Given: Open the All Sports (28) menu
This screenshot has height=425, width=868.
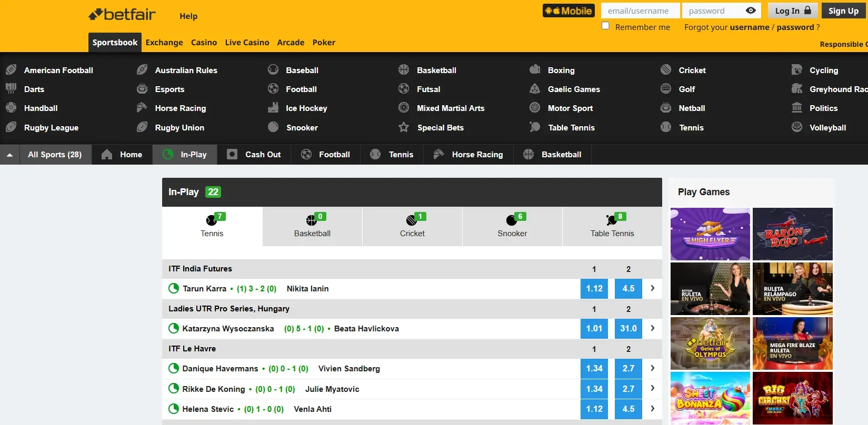Looking at the screenshot, I should [x=55, y=155].
